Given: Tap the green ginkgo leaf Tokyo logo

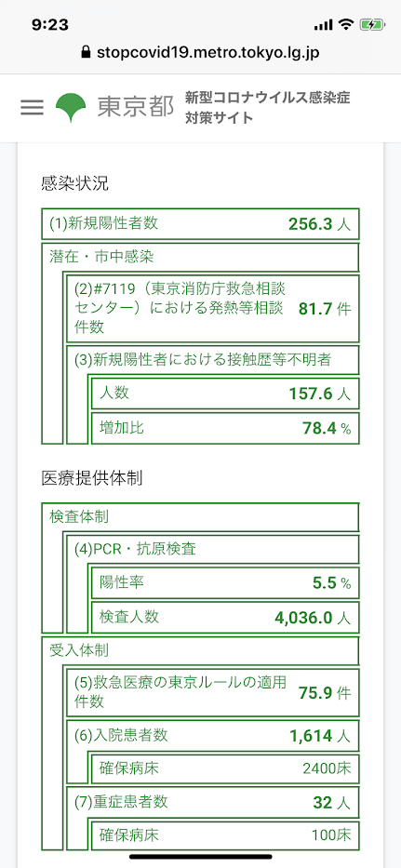Looking at the screenshot, I should pos(71,107).
